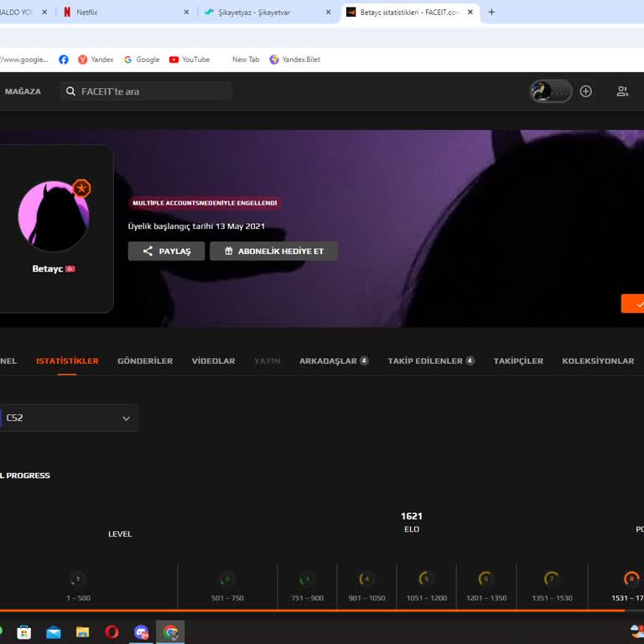644x644 pixels.
Task: Select the İSTATİSTİKLER profile tab
Action: pyautogui.click(x=67, y=361)
